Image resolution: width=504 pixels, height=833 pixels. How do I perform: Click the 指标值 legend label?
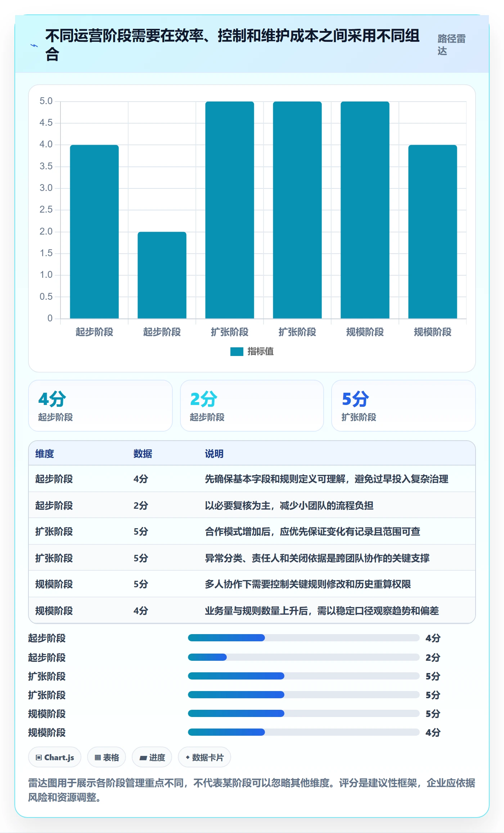[x=261, y=351]
